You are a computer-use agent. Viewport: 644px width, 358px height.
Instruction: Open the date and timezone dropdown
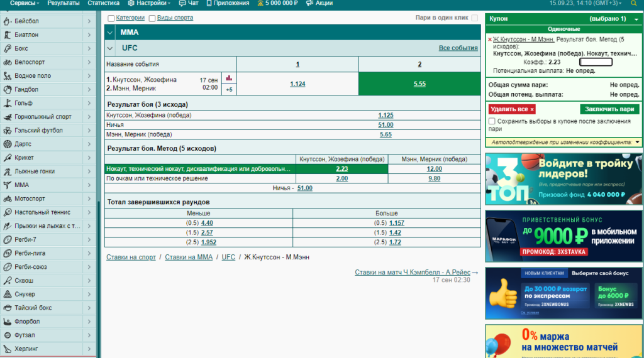tap(586, 3)
